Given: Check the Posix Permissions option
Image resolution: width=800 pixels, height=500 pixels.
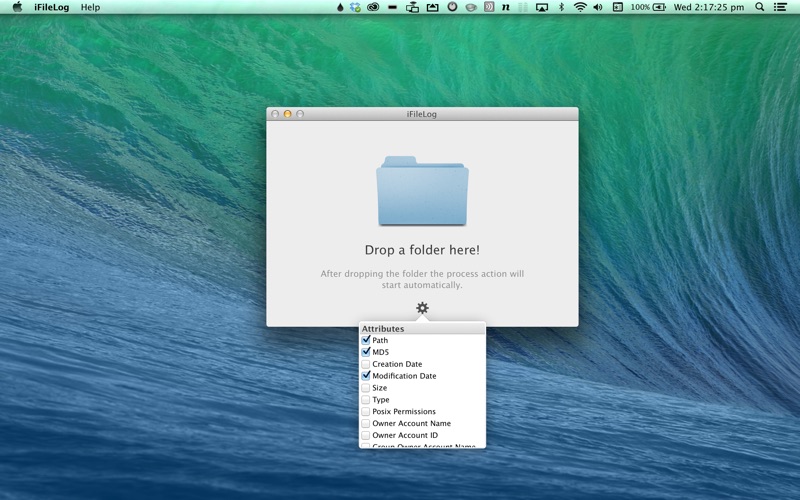Looking at the screenshot, I should point(366,412).
